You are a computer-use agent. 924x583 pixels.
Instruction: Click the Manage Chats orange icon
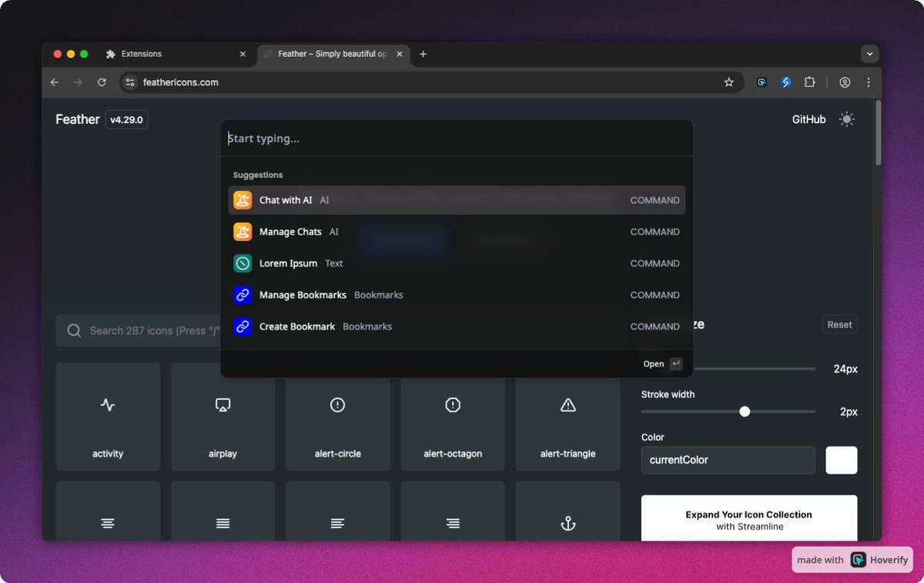(x=243, y=232)
